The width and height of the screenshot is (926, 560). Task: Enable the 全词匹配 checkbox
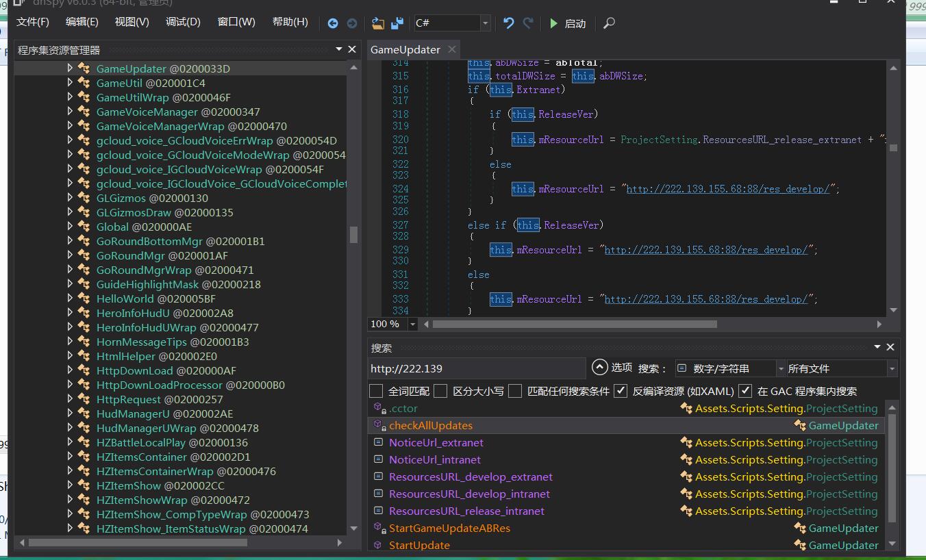pyautogui.click(x=376, y=391)
